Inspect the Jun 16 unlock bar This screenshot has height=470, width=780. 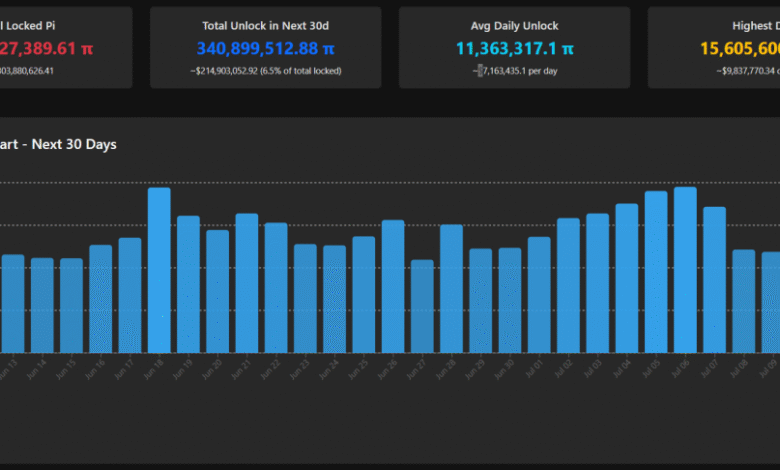click(x=101, y=299)
